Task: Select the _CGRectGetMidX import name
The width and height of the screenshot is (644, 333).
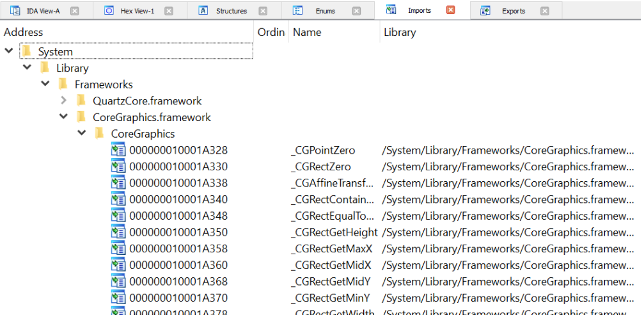Action: pyautogui.click(x=331, y=265)
